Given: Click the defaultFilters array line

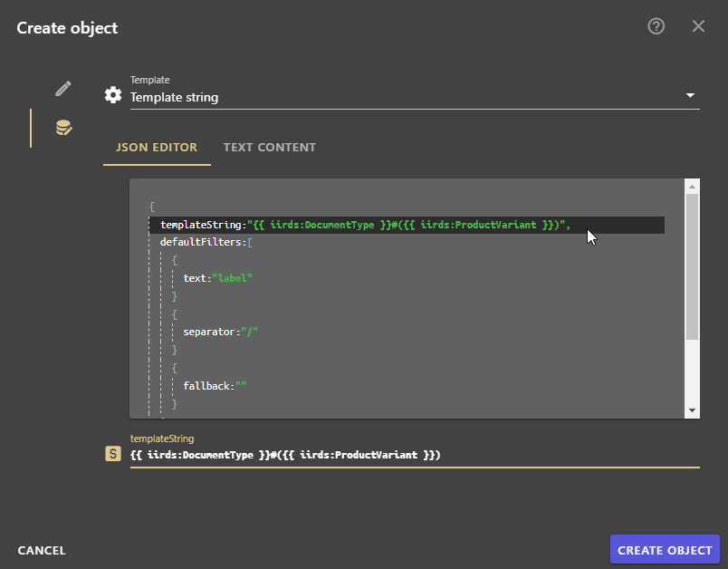Looking at the screenshot, I should pyautogui.click(x=206, y=242).
